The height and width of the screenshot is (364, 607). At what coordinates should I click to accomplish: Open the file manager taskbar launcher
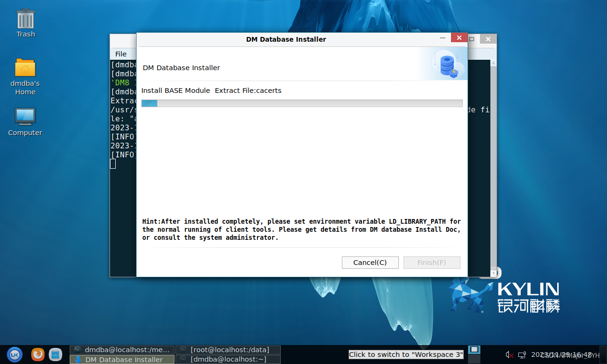55,354
